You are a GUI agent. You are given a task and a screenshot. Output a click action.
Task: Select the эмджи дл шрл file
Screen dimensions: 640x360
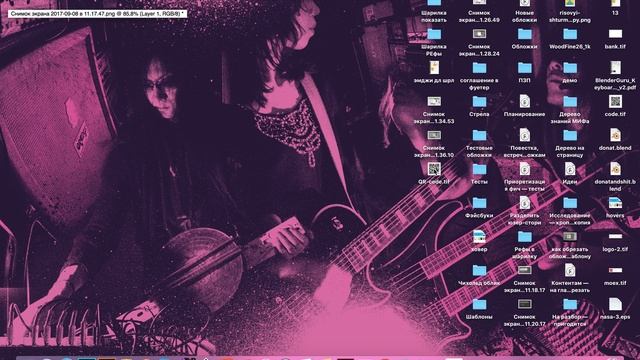(x=434, y=67)
